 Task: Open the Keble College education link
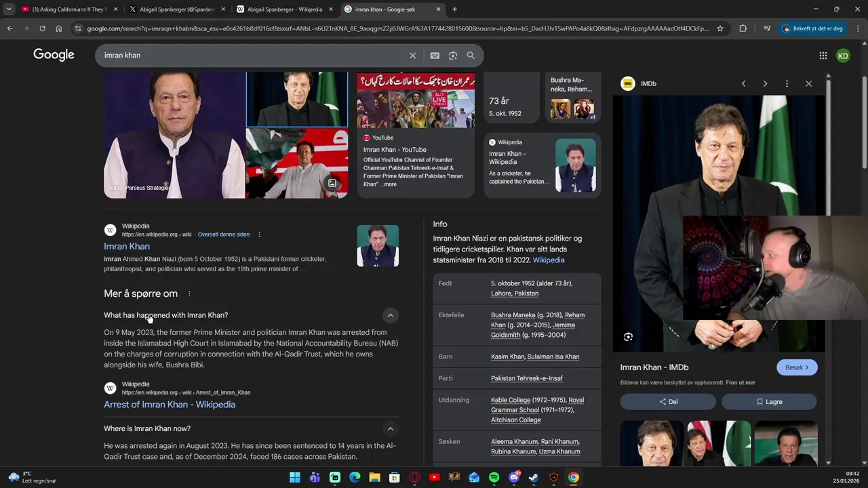point(511,400)
